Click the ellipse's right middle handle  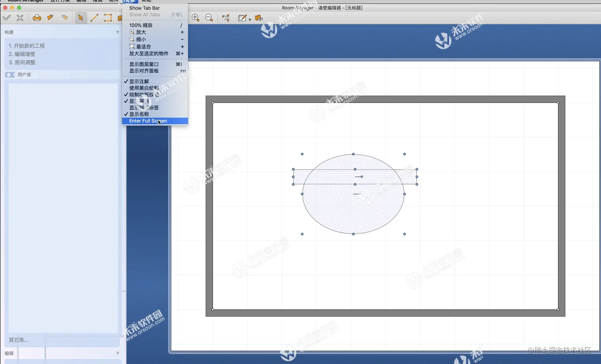(404, 194)
